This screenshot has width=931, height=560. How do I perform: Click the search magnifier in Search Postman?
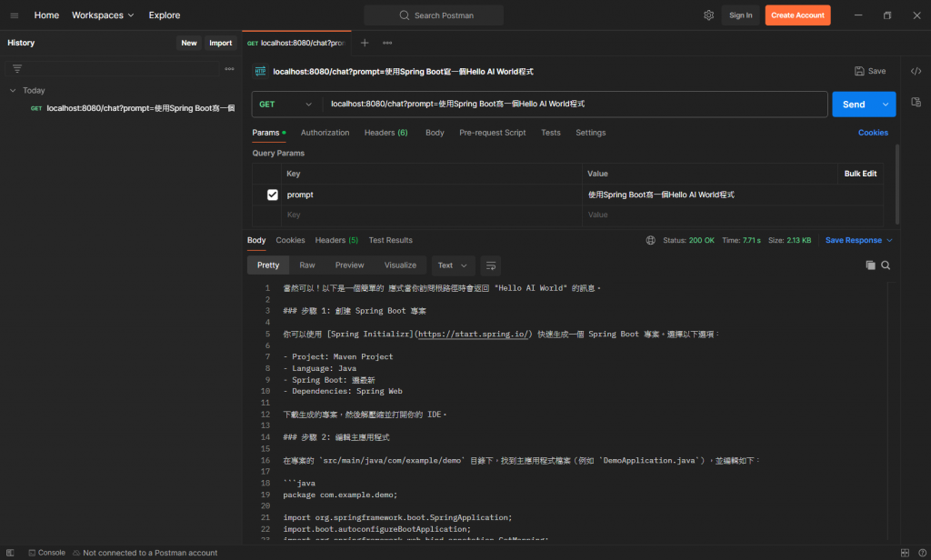[405, 15]
